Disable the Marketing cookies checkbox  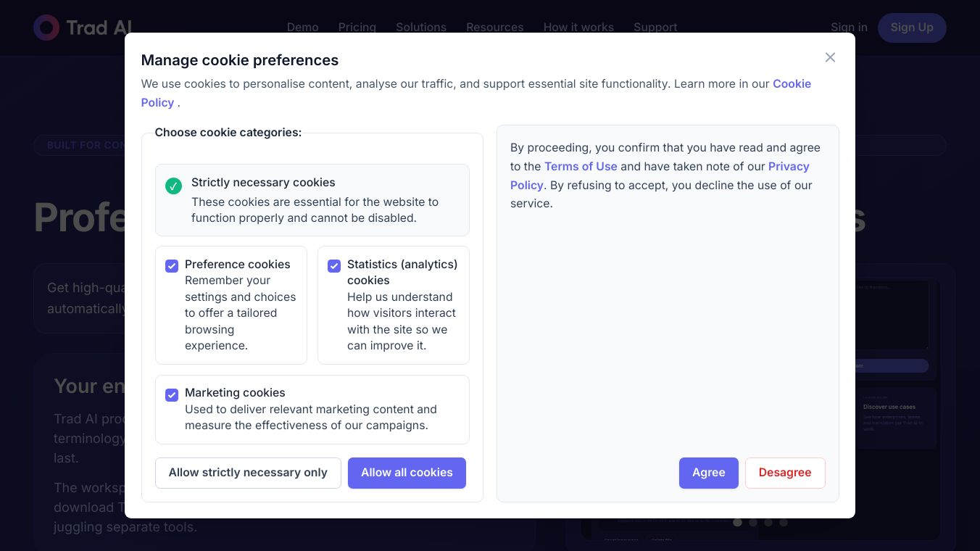(172, 395)
